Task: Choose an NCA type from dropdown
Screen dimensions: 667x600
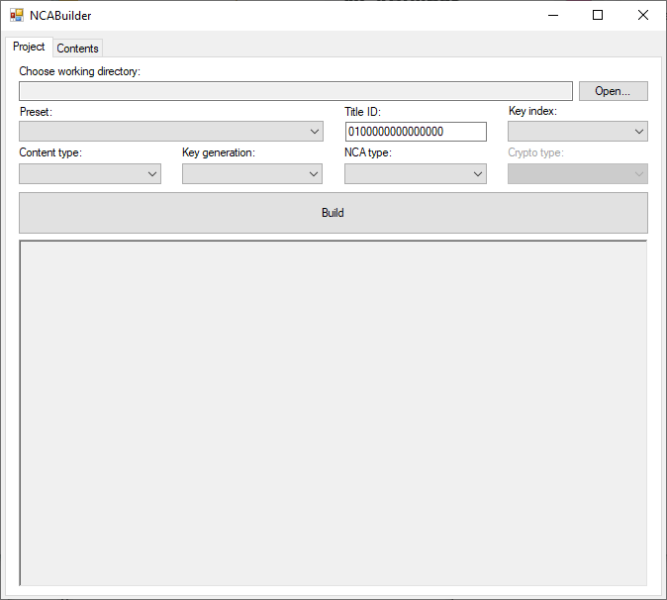Action: coord(415,174)
